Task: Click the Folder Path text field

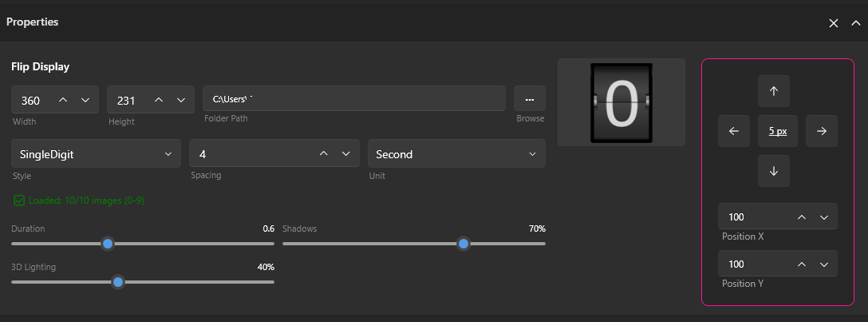Action: tap(354, 99)
